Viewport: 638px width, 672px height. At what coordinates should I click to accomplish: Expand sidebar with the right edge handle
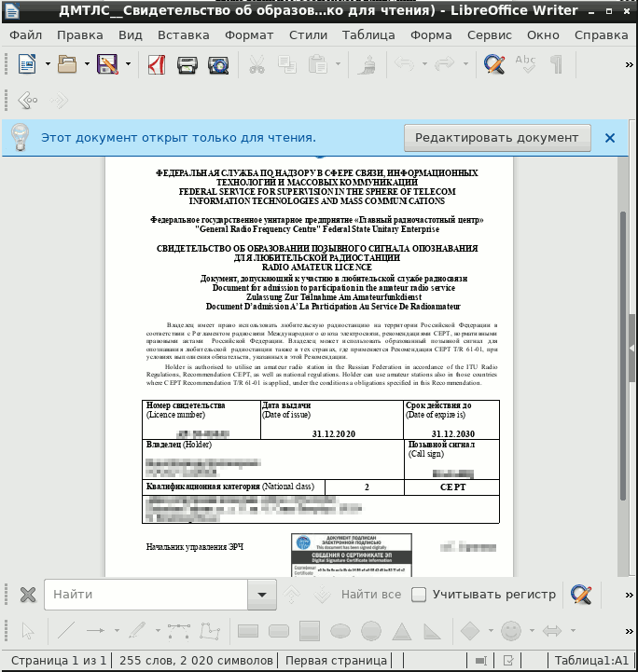point(632,348)
